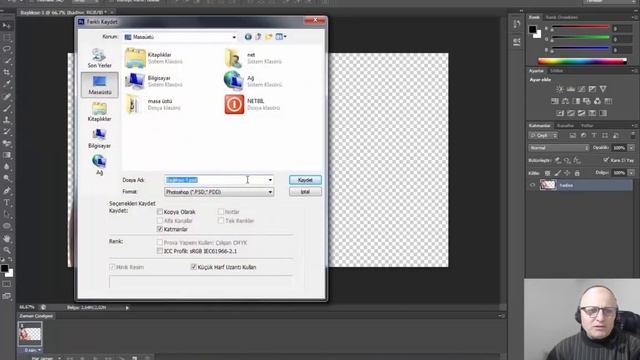640x360 pixels.
Task: Open the layer filter type dropdown
Action: click(543, 136)
